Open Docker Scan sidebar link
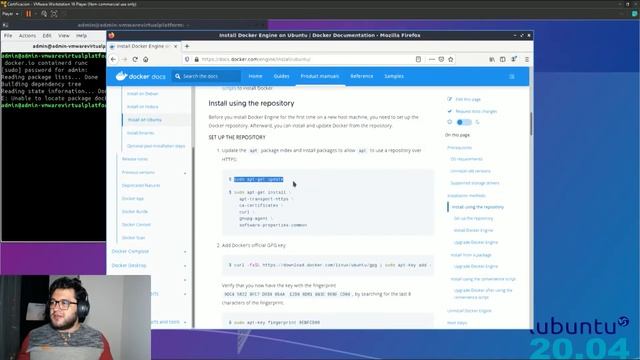The width and height of the screenshot is (640, 360). pos(133,238)
